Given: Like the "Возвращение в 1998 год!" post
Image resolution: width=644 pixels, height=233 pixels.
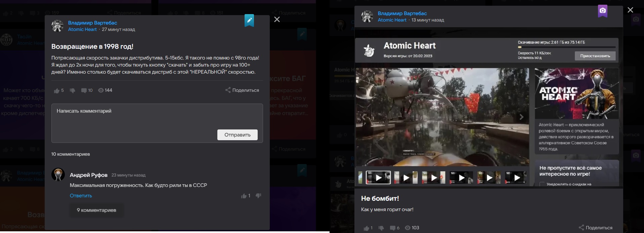Looking at the screenshot, I should coord(56,90).
